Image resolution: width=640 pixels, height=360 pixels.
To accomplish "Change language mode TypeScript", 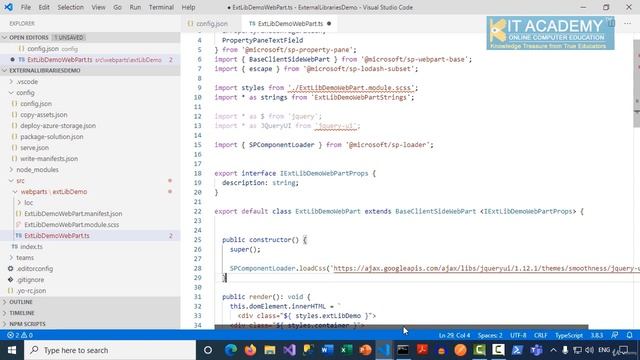I will coord(569,335).
